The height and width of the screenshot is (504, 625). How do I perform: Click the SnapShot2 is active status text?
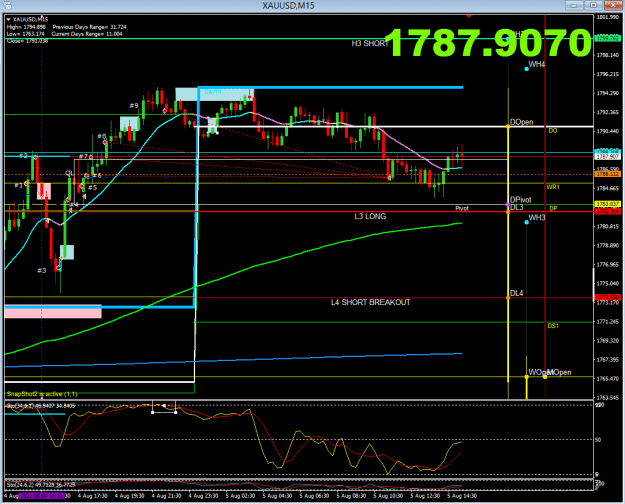click(42, 394)
